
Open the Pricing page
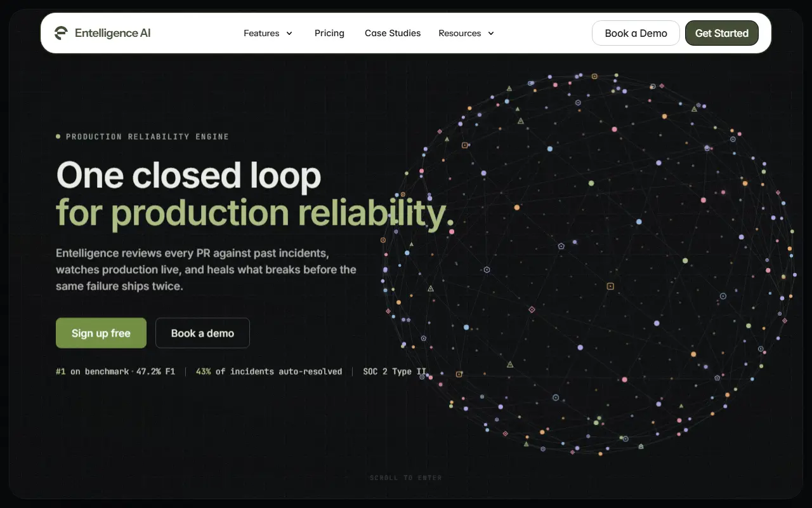click(329, 33)
